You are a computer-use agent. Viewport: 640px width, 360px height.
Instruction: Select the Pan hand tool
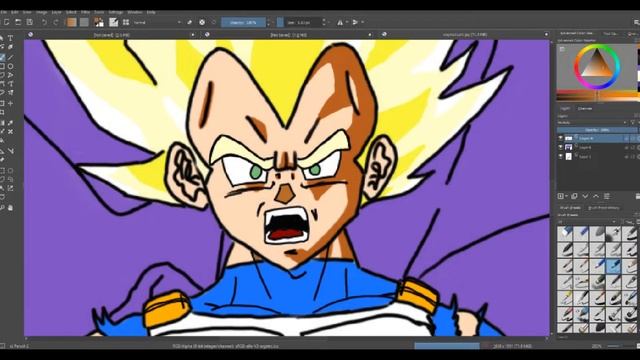point(11,208)
